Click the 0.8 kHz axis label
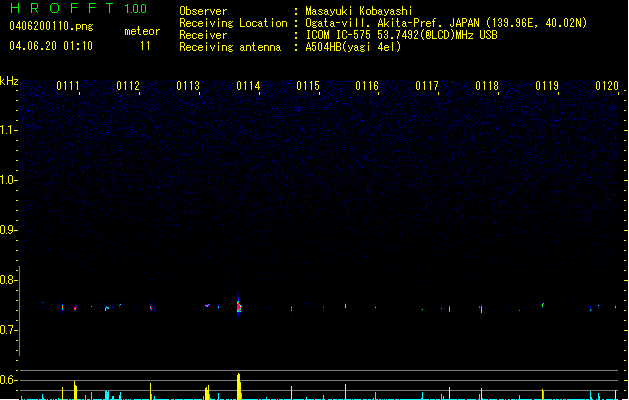The width and height of the screenshot is (629, 400). tap(8, 280)
